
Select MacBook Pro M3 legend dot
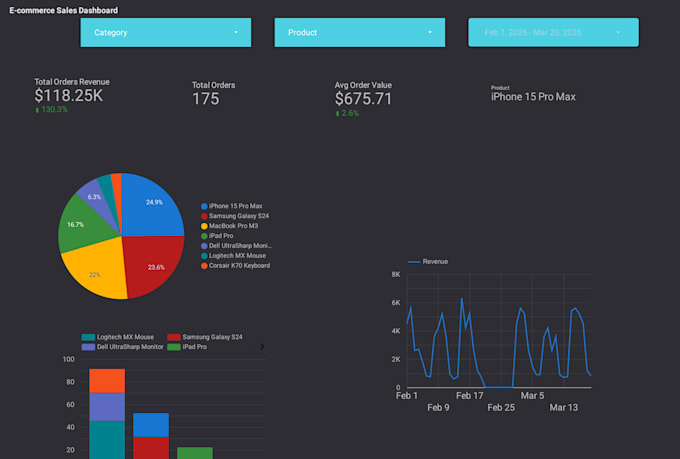204,226
